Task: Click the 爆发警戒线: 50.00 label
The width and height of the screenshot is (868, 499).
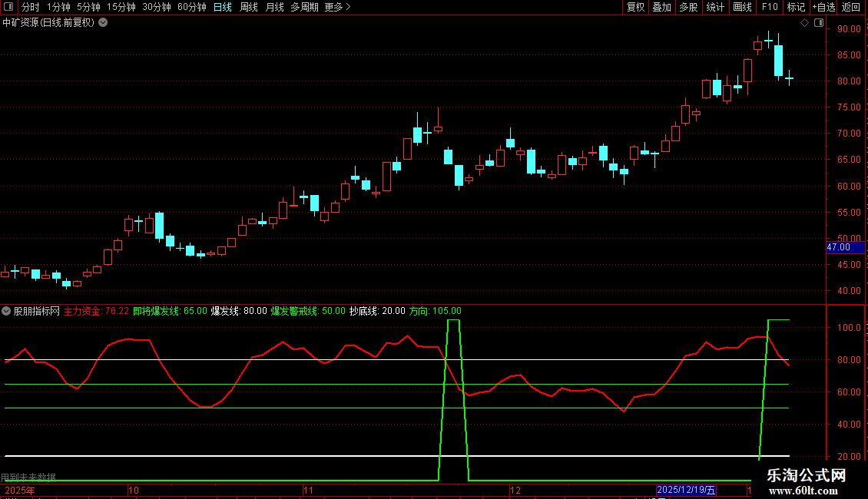Action: 308,311
